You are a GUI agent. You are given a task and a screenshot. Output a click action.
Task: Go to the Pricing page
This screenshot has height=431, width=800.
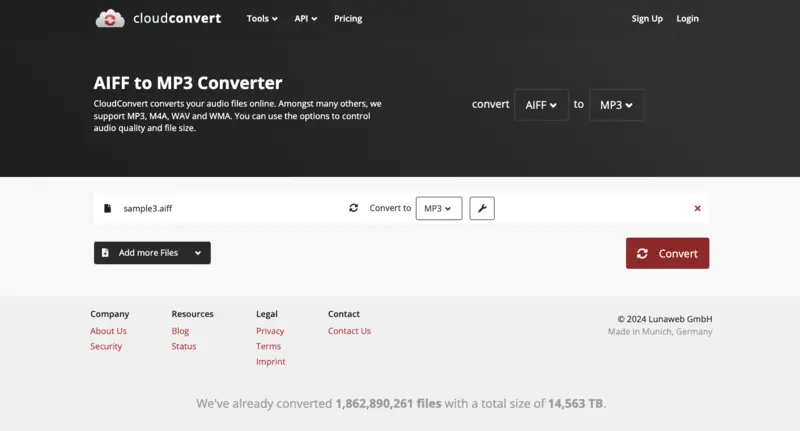click(x=348, y=18)
